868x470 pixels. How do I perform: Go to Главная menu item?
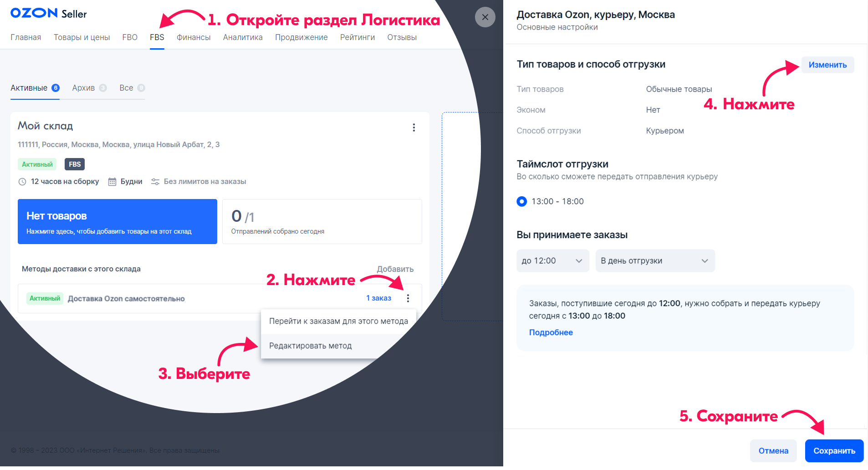(26, 37)
